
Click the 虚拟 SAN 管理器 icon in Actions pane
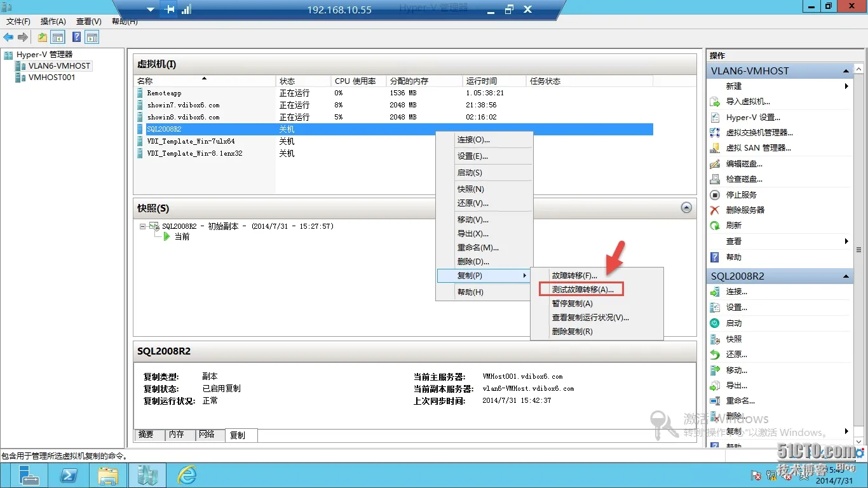[715, 148]
